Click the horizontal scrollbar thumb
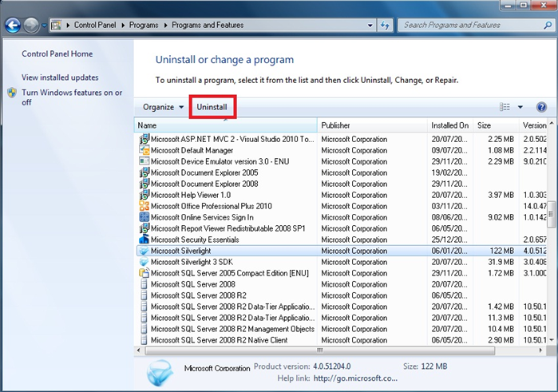Viewport: 558px width, 392px height. point(319,350)
